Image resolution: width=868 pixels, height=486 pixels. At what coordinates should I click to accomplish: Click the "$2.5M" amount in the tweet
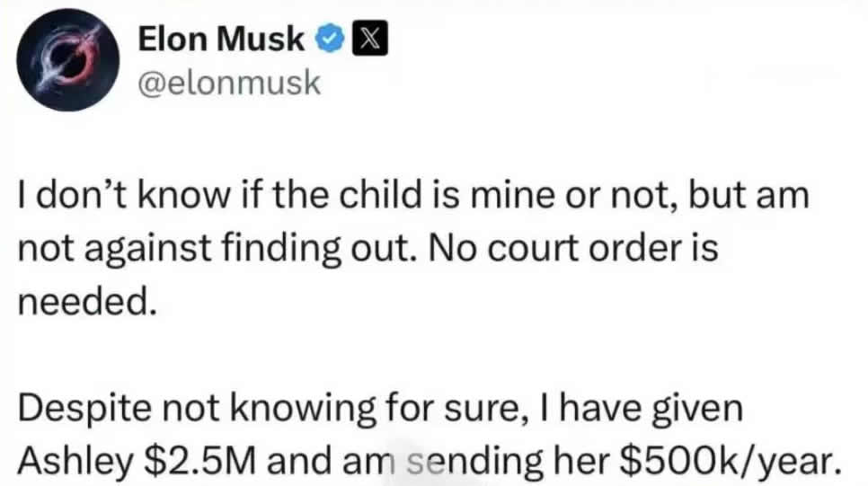click(x=199, y=460)
